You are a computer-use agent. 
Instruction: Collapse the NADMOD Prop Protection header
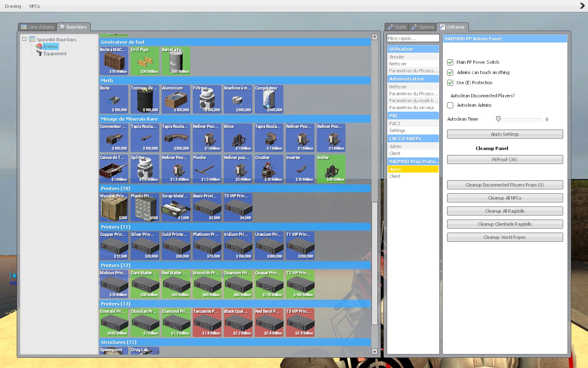pyautogui.click(x=413, y=162)
